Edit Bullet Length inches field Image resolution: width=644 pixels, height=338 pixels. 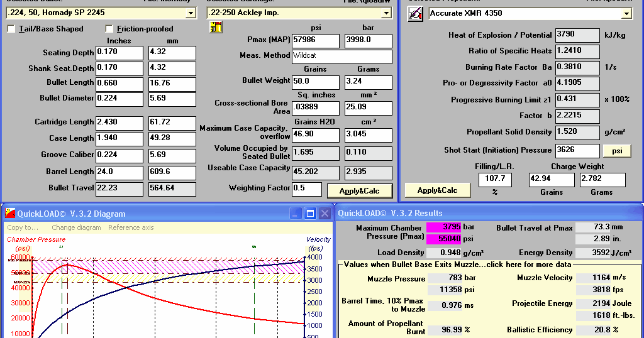click(119, 84)
